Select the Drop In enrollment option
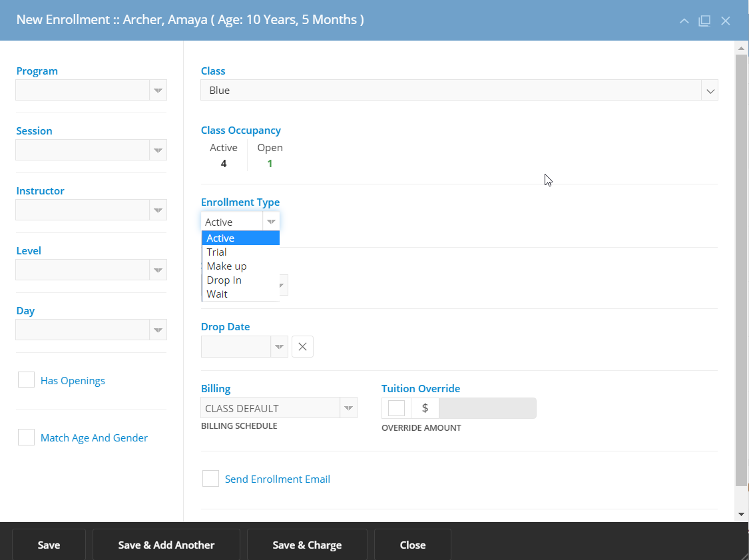Image resolution: width=749 pixels, height=560 pixels. [x=241, y=280]
